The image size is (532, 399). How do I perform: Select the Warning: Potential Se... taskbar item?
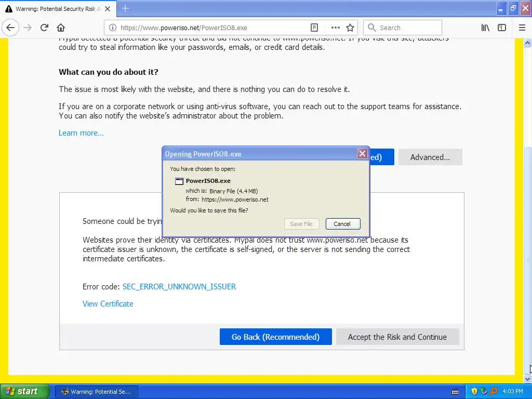point(97,392)
